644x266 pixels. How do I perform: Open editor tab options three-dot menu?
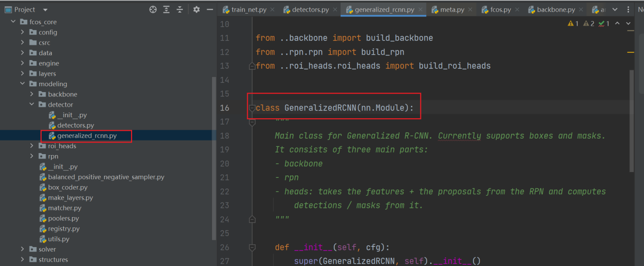pos(628,9)
